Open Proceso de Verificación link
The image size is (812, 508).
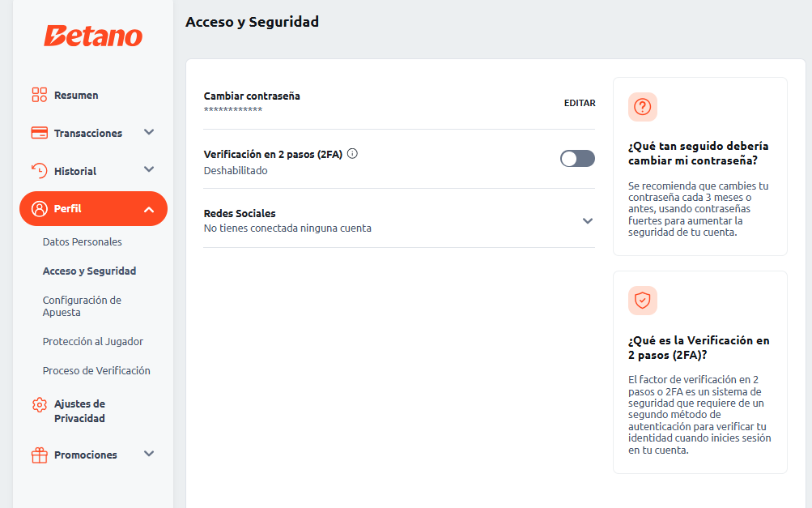[96, 371]
